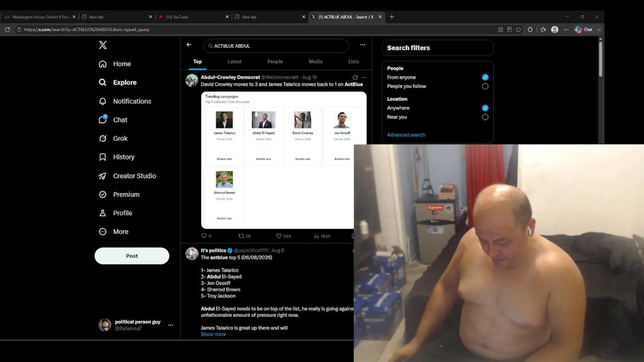Click the page vertical scrollbar thumb

coord(600,59)
